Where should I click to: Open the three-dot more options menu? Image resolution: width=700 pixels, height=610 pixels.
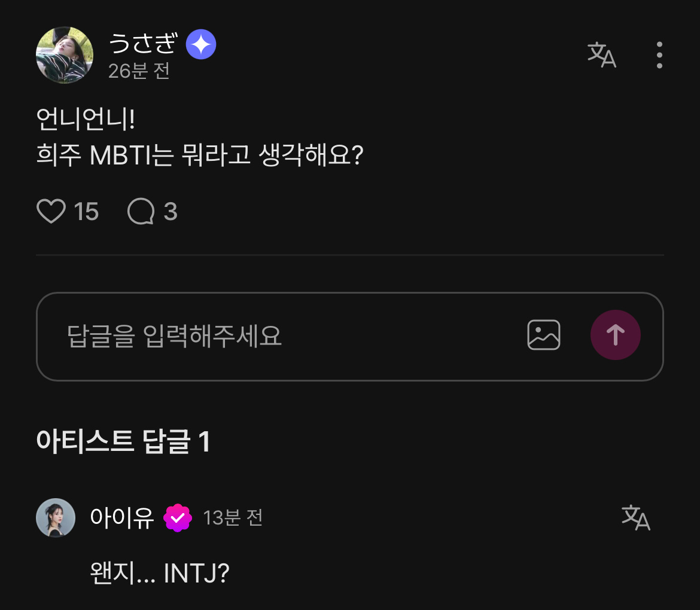pyautogui.click(x=659, y=55)
